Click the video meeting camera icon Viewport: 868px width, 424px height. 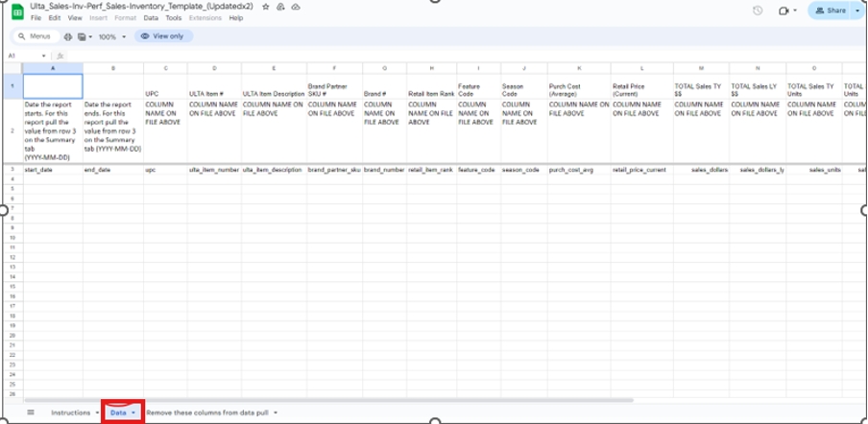(784, 11)
